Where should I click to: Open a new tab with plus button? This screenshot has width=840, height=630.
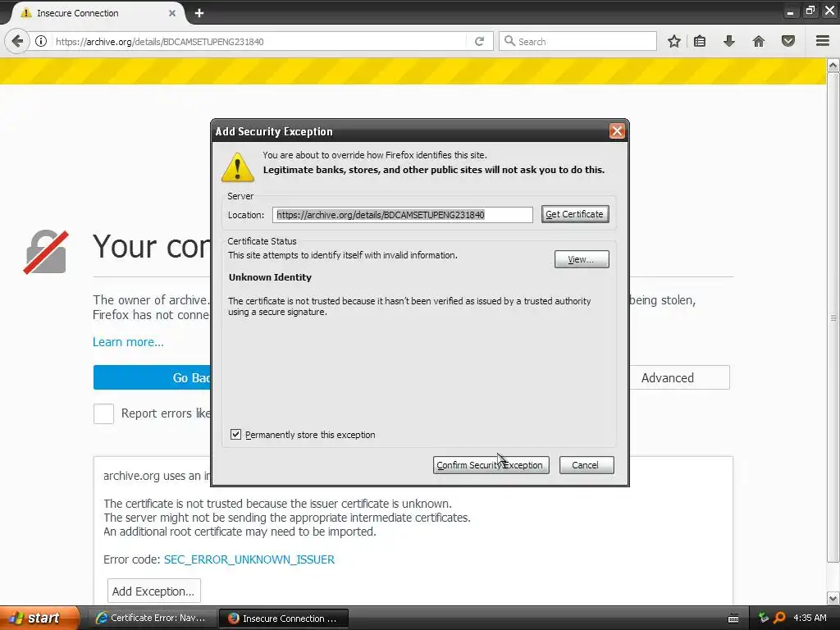click(x=199, y=13)
